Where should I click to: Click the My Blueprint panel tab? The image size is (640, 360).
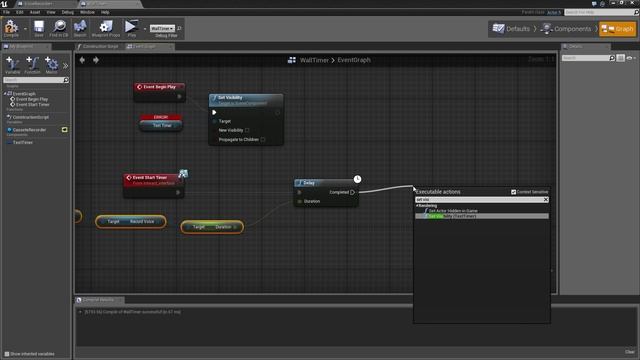[x=21, y=47]
